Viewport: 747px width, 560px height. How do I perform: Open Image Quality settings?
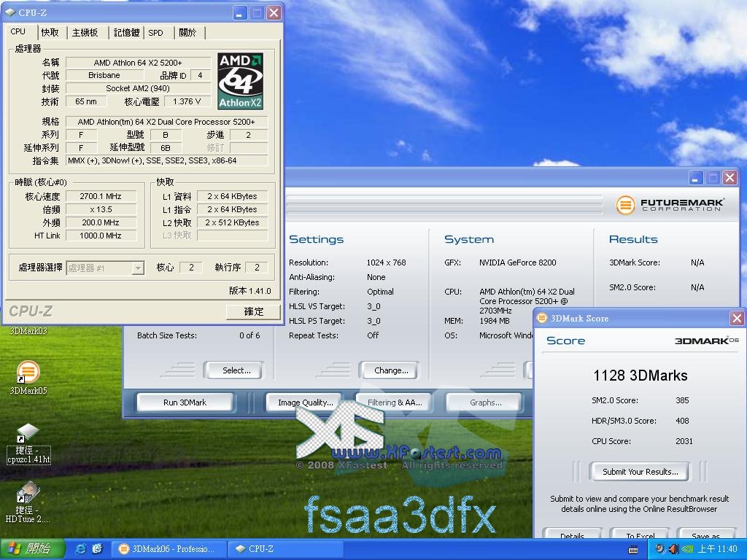tap(305, 402)
